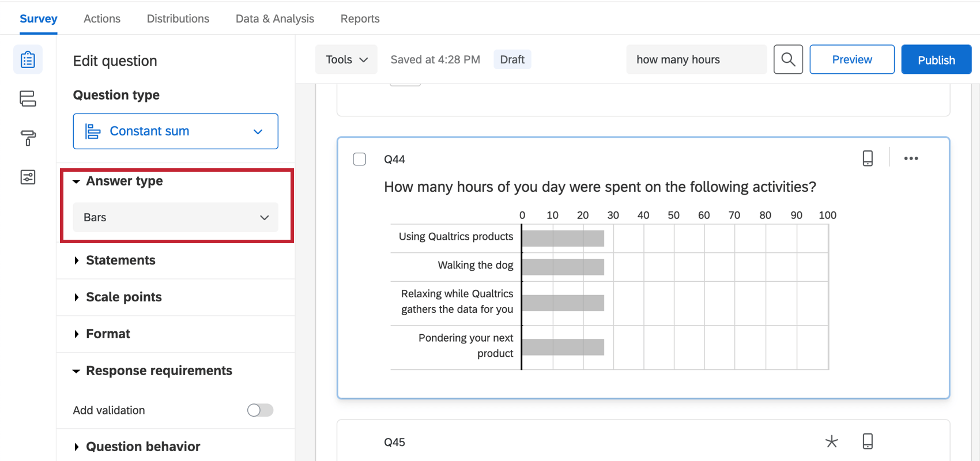
Task: Click the Preview button
Action: click(851, 60)
